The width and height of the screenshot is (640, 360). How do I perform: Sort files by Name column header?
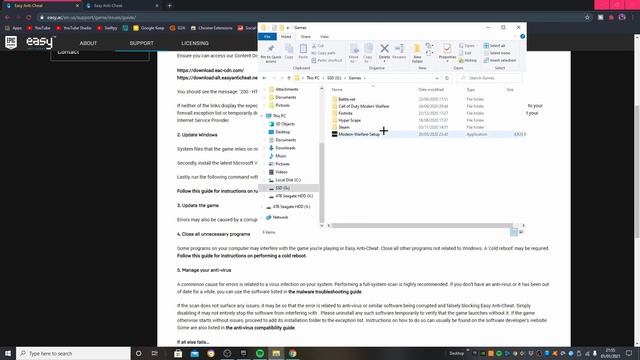point(337,90)
